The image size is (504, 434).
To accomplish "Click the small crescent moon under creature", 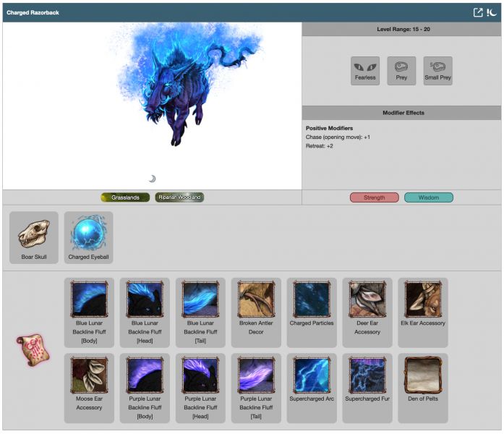I will coord(152,179).
